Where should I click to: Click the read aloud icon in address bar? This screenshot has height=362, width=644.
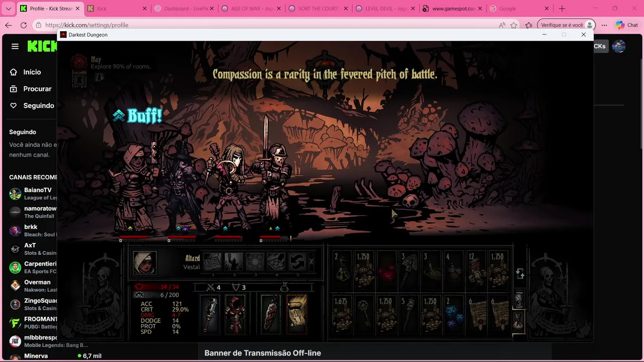tap(502, 25)
